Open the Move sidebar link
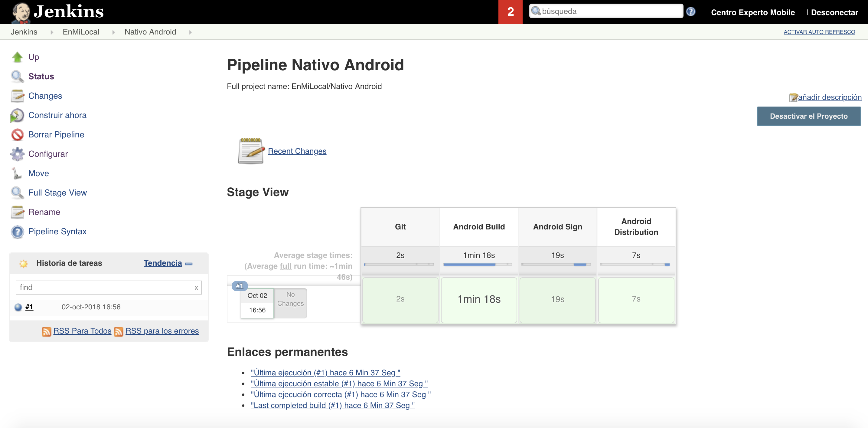This screenshot has width=868, height=428. coord(39,173)
